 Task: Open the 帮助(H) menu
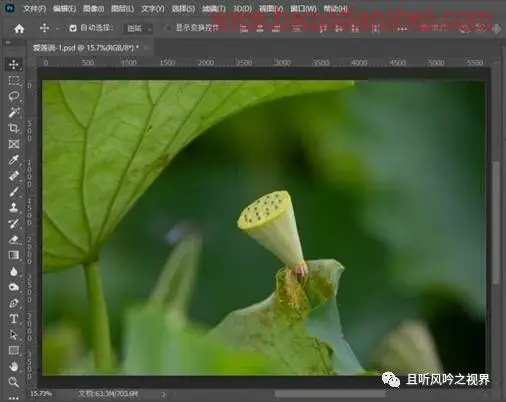pyautogui.click(x=335, y=9)
